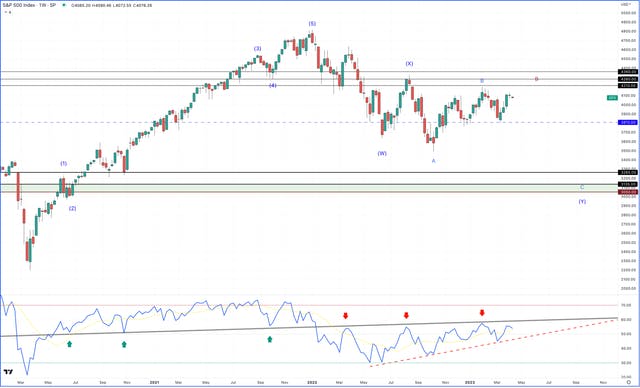Click the 2022 label on the time axis
This screenshot has height=388, width=640.
(x=312, y=382)
